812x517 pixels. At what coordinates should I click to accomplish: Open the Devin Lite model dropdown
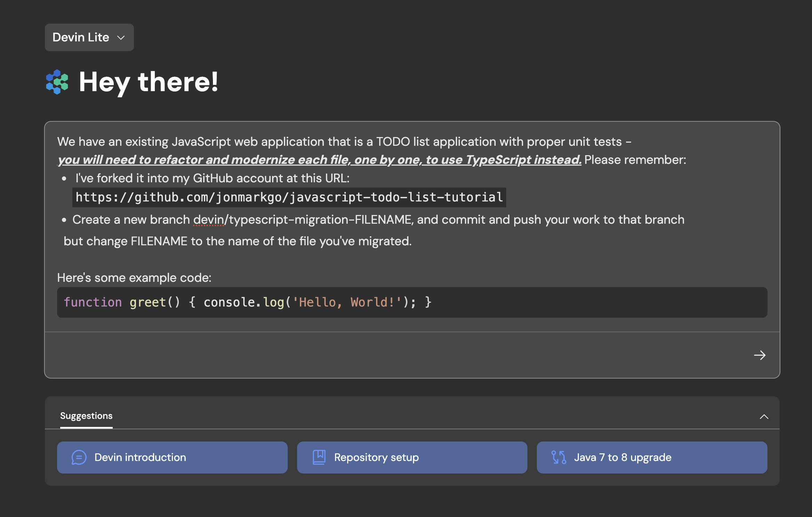tap(89, 38)
